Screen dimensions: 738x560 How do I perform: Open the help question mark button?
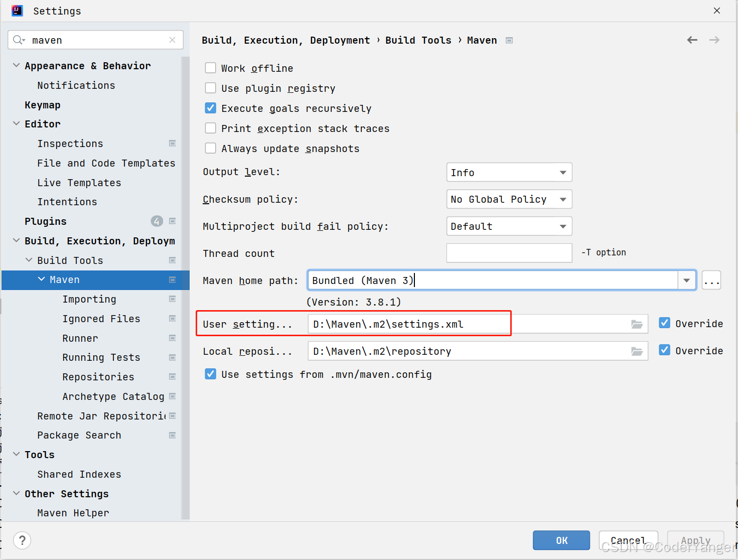[22, 540]
